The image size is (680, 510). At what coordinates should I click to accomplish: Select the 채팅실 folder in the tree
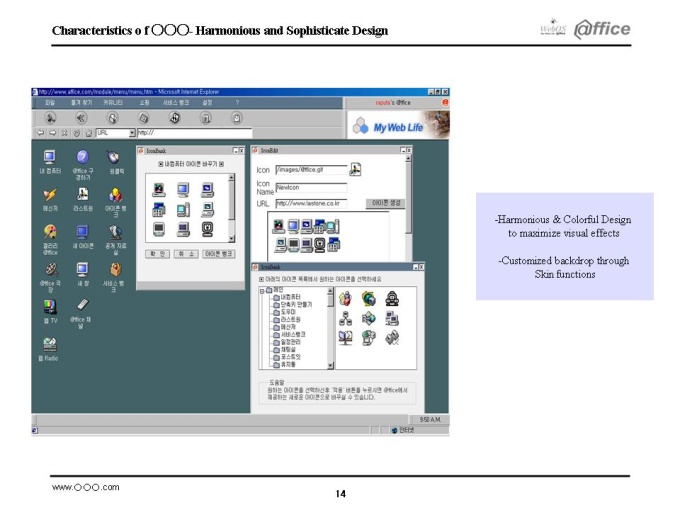(x=284, y=349)
